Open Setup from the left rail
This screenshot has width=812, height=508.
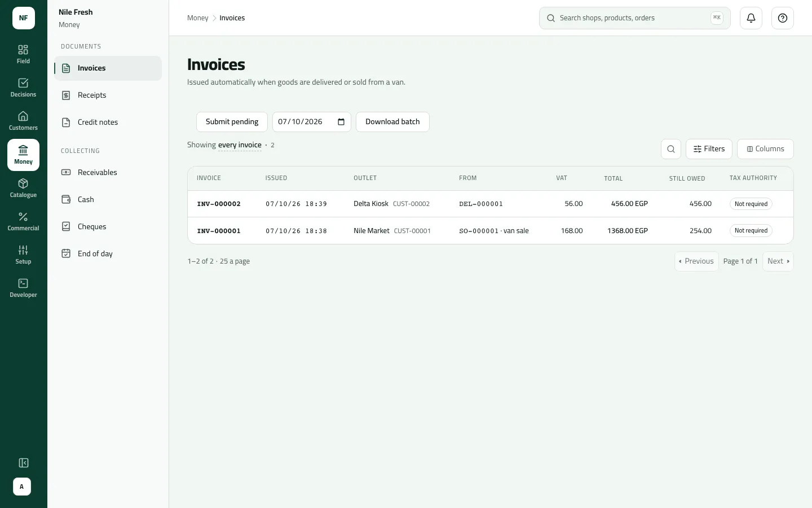pos(23,255)
